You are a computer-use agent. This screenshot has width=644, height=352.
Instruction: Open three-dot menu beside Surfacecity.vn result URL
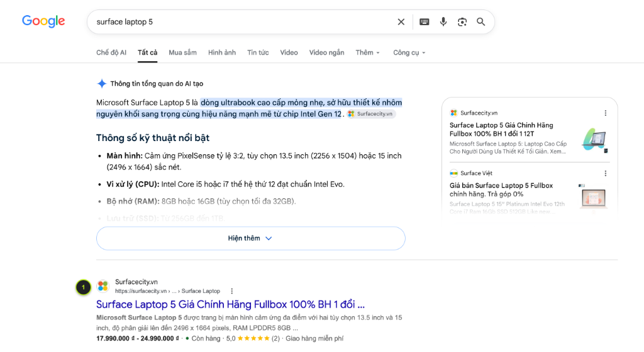click(x=231, y=291)
